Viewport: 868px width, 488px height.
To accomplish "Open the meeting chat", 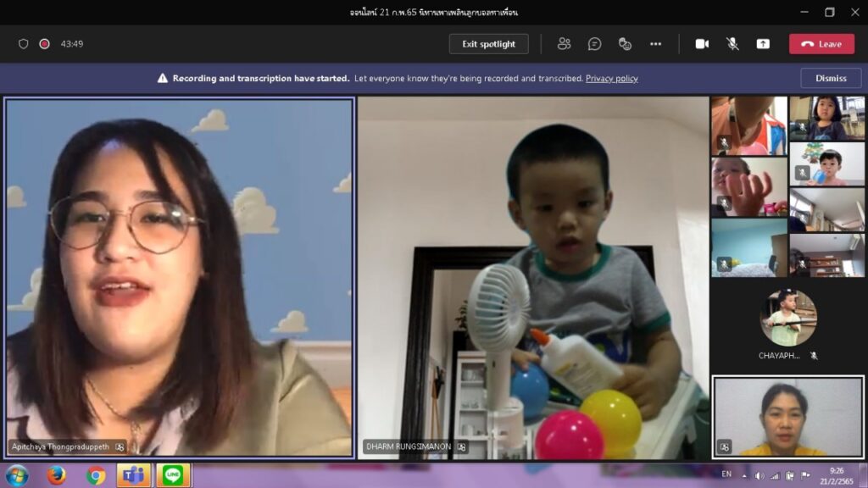I will pos(594,44).
